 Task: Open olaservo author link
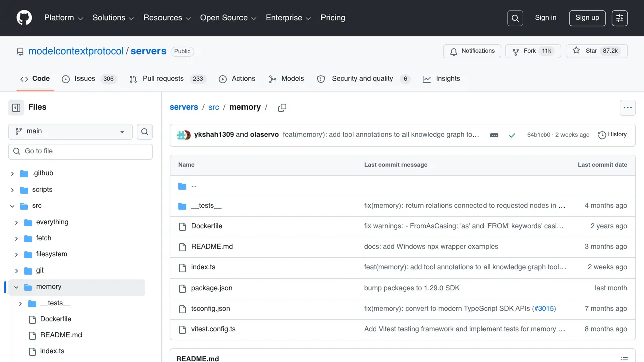pos(264,135)
